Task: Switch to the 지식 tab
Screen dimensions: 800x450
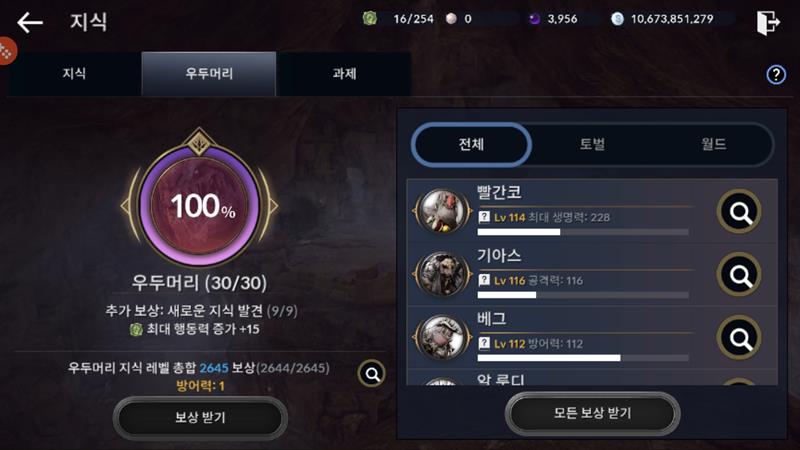Action: point(74,73)
